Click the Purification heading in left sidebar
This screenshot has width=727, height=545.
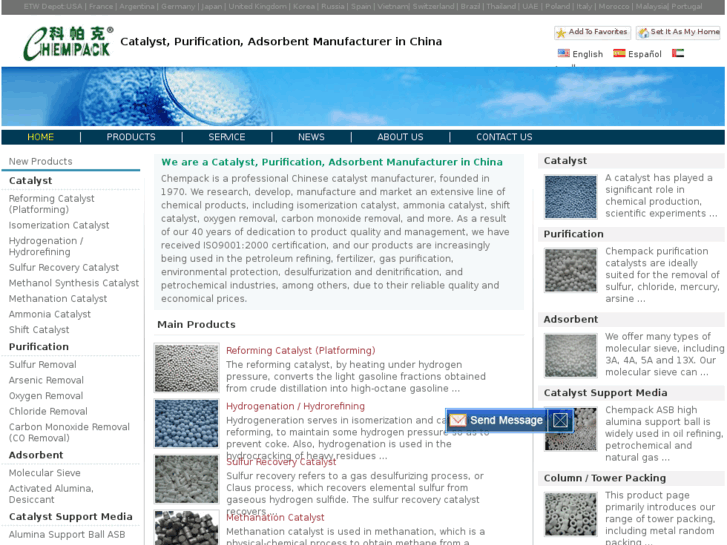click(x=39, y=346)
